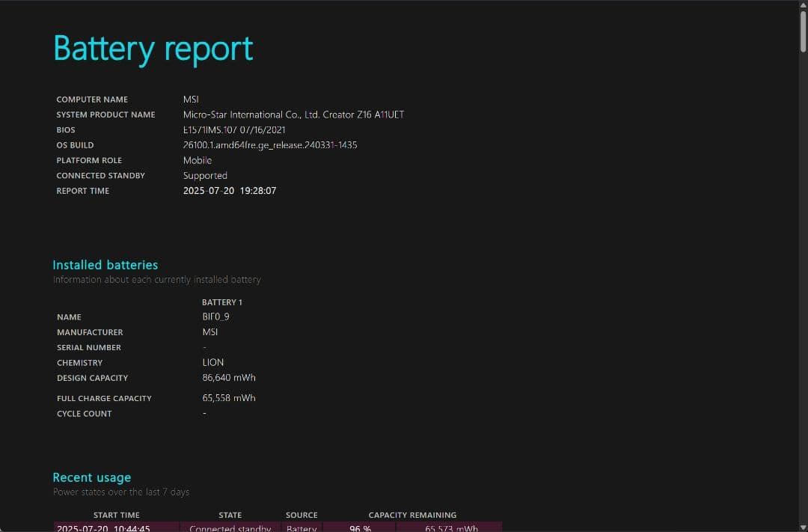Click the scrollbar up arrow

pyautogui.click(x=803, y=4)
